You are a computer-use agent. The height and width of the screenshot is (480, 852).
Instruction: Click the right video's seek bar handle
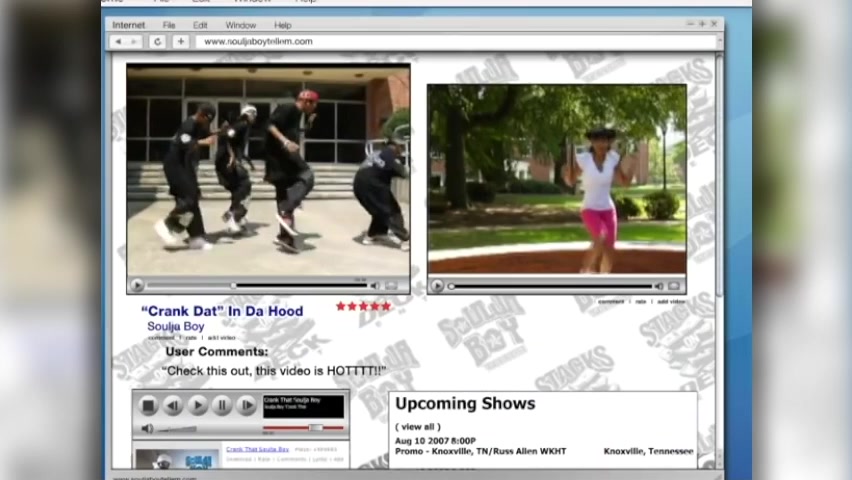tap(451, 286)
